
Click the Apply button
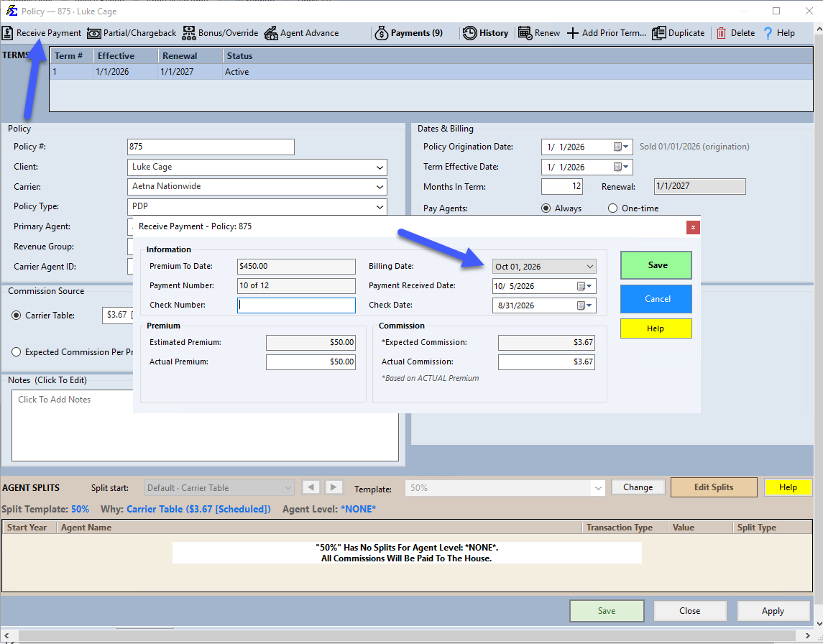tap(773, 611)
